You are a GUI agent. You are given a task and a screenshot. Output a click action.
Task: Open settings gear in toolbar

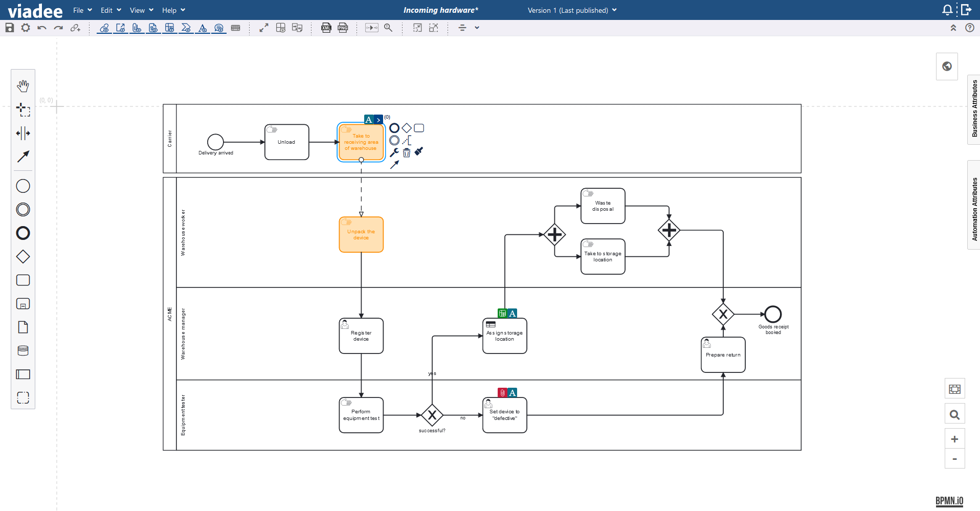26,28
